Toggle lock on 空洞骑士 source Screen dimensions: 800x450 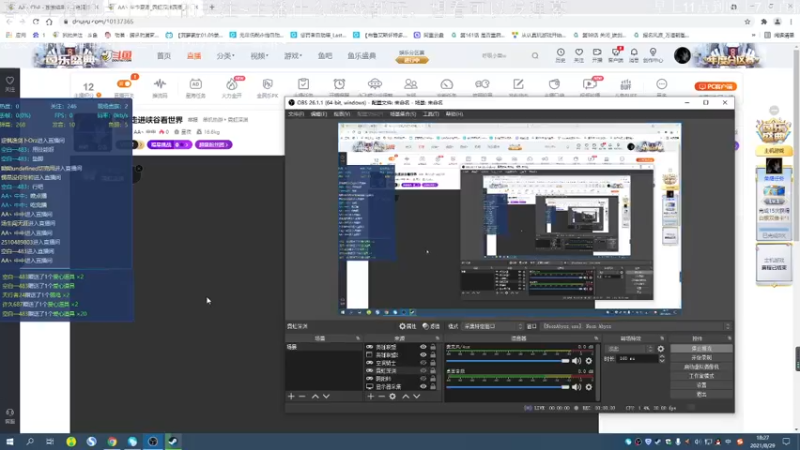(x=433, y=363)
